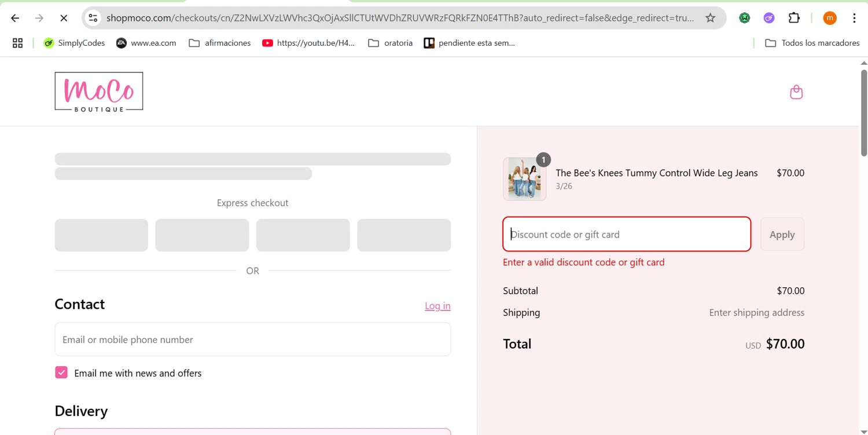Open Chrome's three-dot menu

[x=854, y=18]
